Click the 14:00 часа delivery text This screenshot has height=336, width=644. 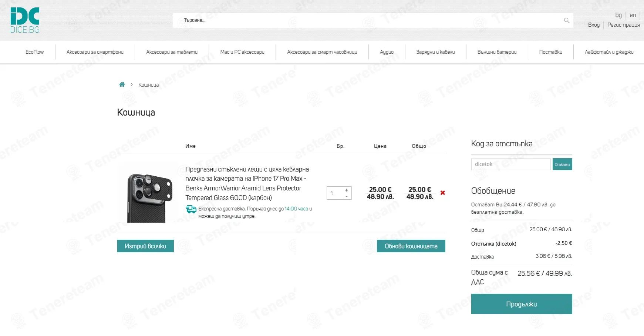click(x=296, y=209)
